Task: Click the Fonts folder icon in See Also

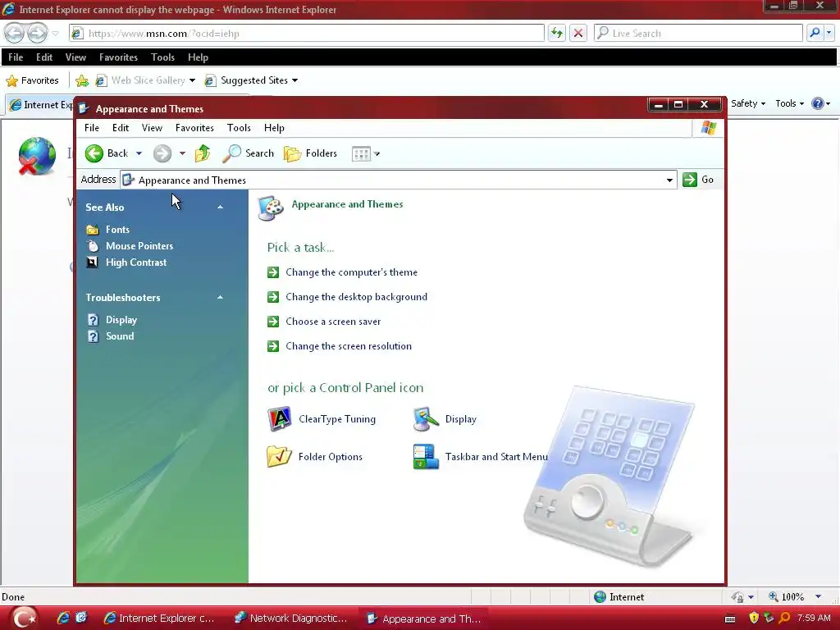Action: (93, 230)
